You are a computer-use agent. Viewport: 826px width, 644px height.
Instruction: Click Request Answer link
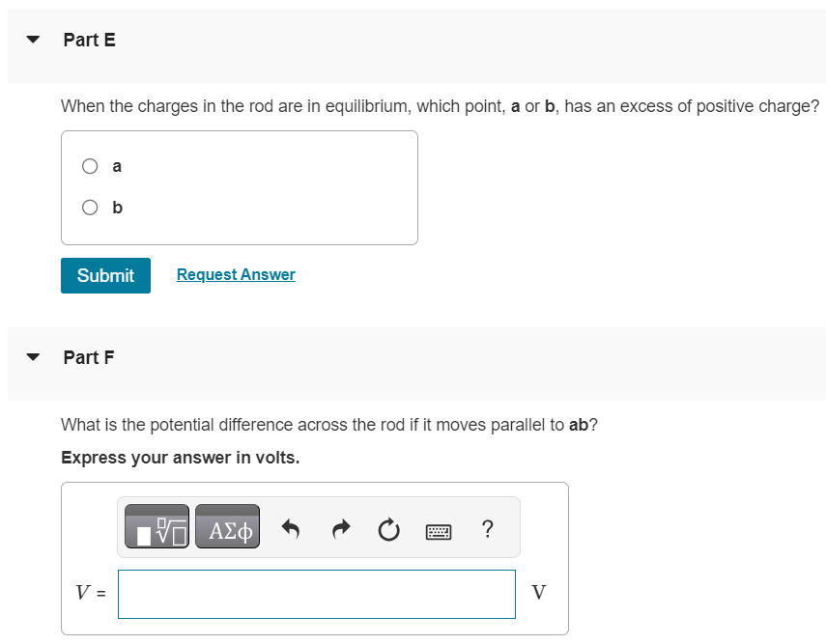pos(236,274)
